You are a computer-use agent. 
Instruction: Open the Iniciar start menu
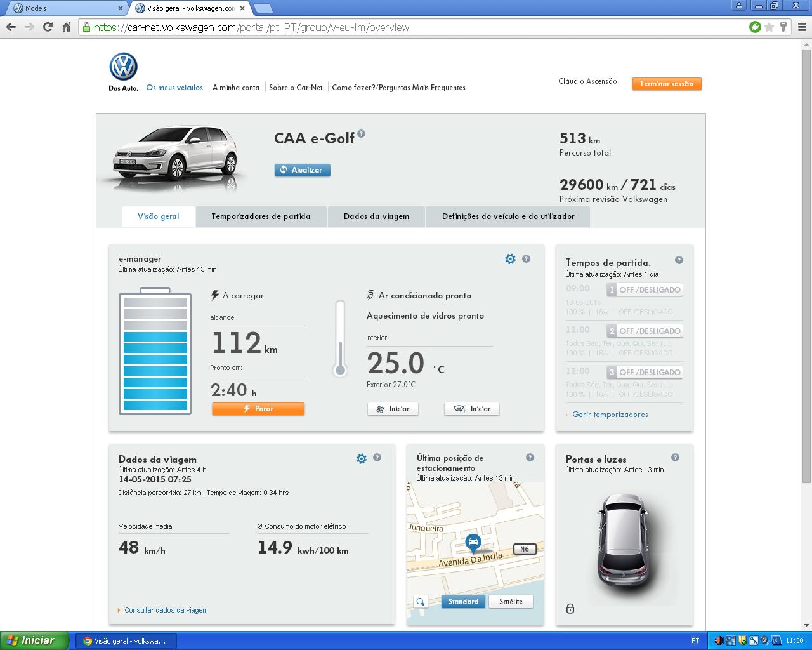tap(34, 640)
